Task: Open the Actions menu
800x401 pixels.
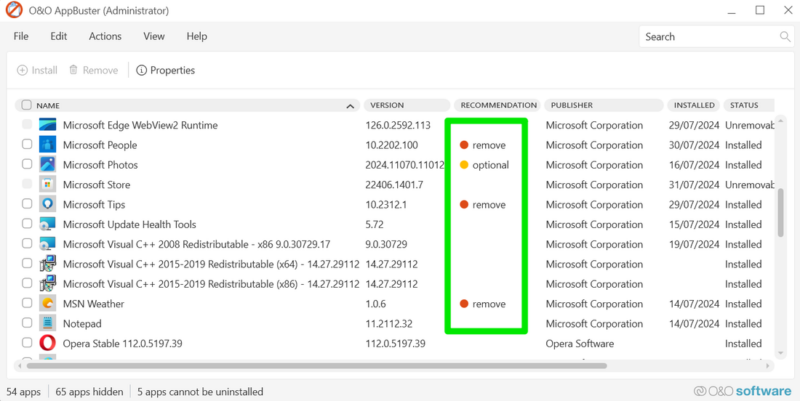Action: pos(105,36)
